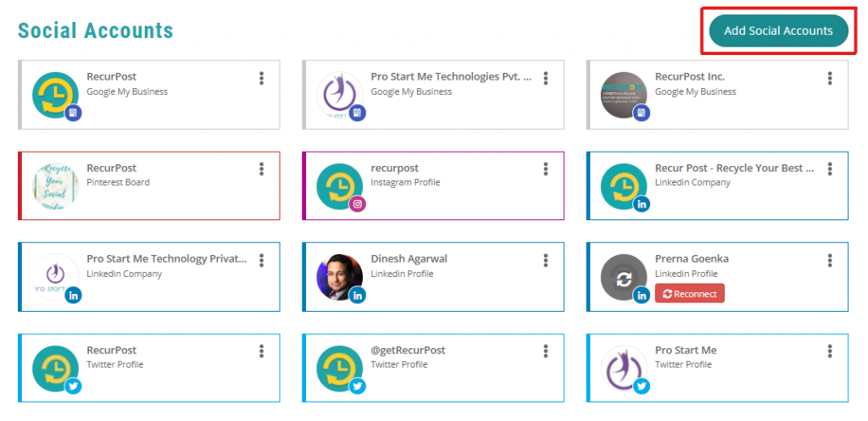Click Twitter badge on Pro Start Me avatar
Image resolution: width=868 pixels, height=421 pixels.
coord(642,386)
